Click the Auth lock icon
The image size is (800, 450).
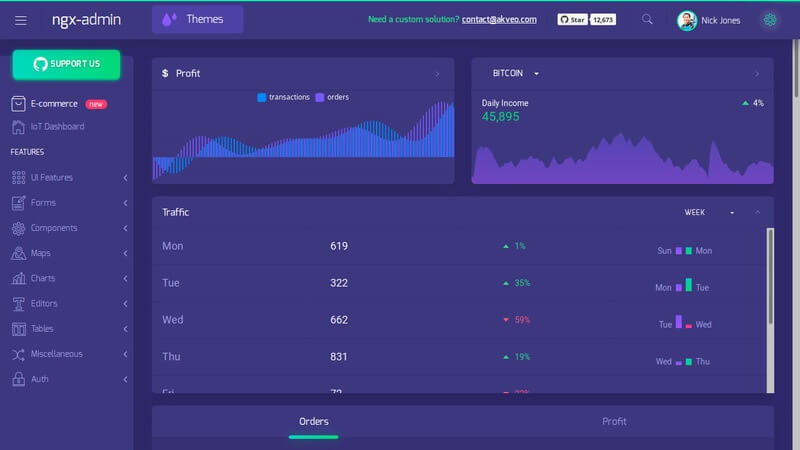[x=19, y=379]
